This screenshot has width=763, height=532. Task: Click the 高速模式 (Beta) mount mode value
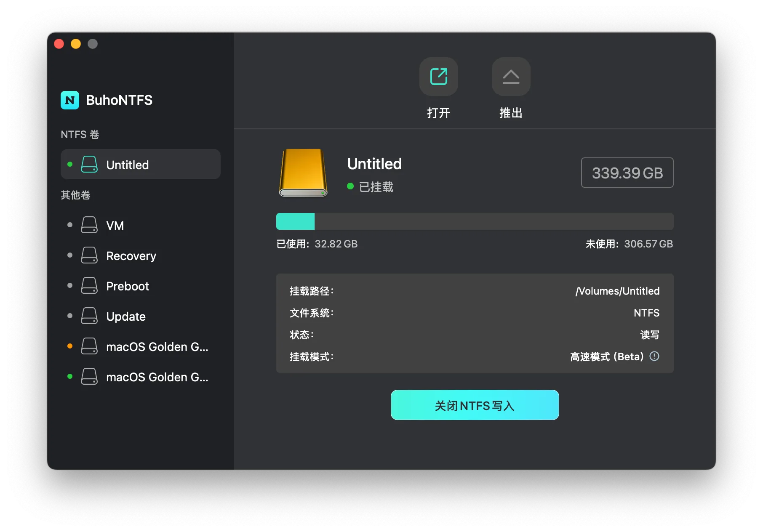click(607, 356)
